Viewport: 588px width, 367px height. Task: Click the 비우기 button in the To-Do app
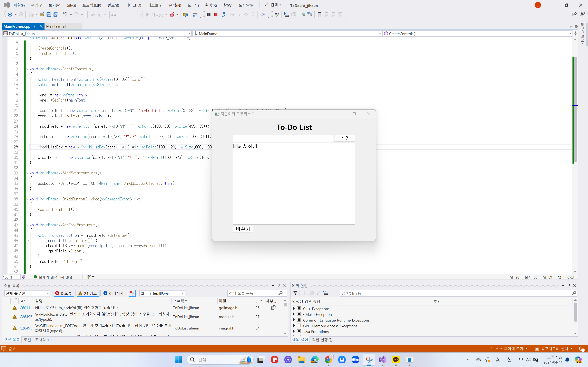tap(242, 229)
